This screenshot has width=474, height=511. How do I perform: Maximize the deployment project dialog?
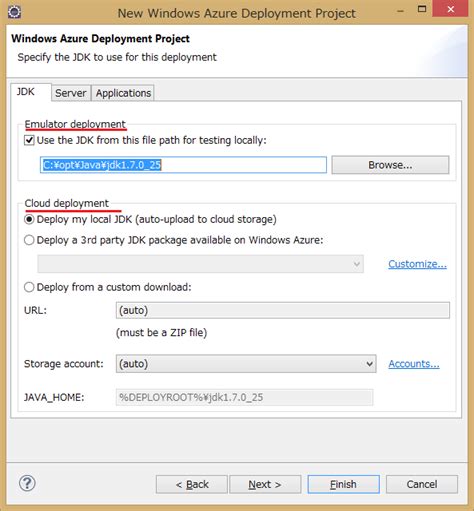point(422,9)
